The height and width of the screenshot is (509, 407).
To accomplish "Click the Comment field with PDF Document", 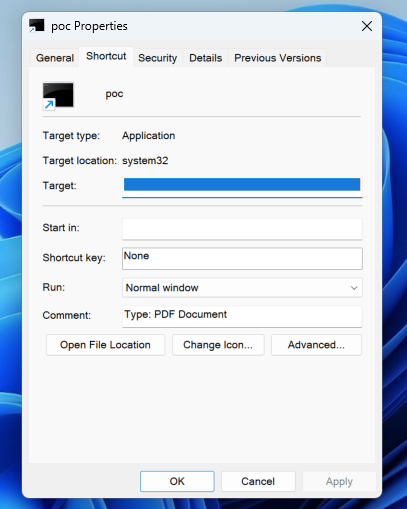I will click(242, 317).
